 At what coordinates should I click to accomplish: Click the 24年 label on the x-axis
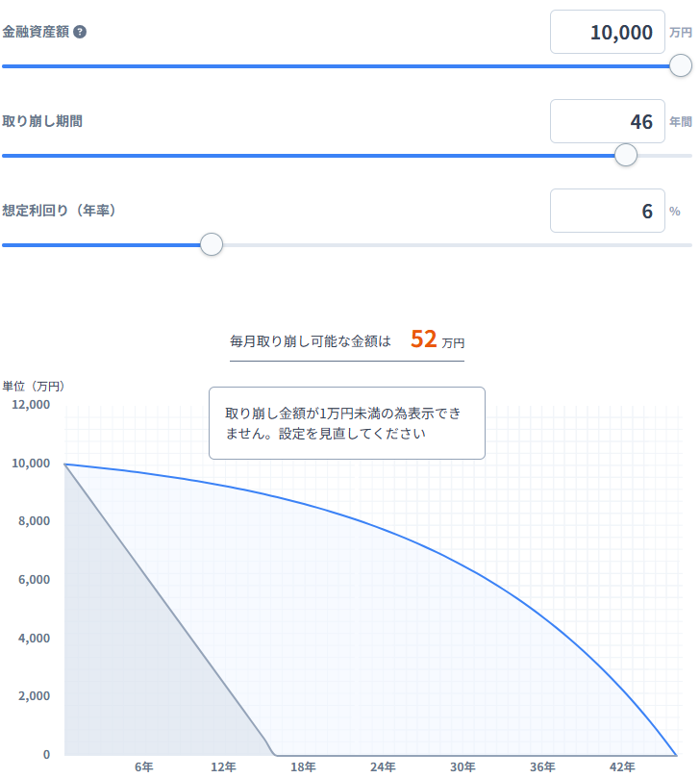pos(383,766)
